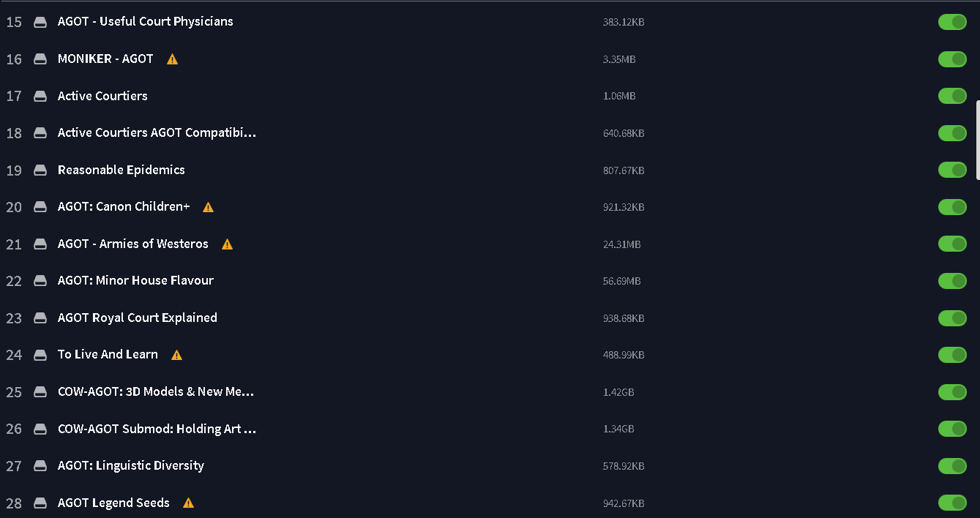The image size is (980, 518).
Task: Click warning icon next to To Live And Learn
Action: tap(176, 355)
